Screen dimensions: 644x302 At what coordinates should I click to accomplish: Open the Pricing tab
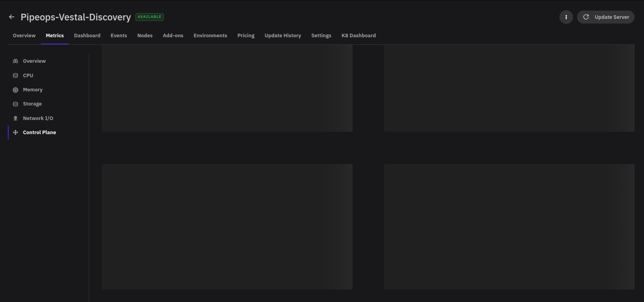point(246,35)
